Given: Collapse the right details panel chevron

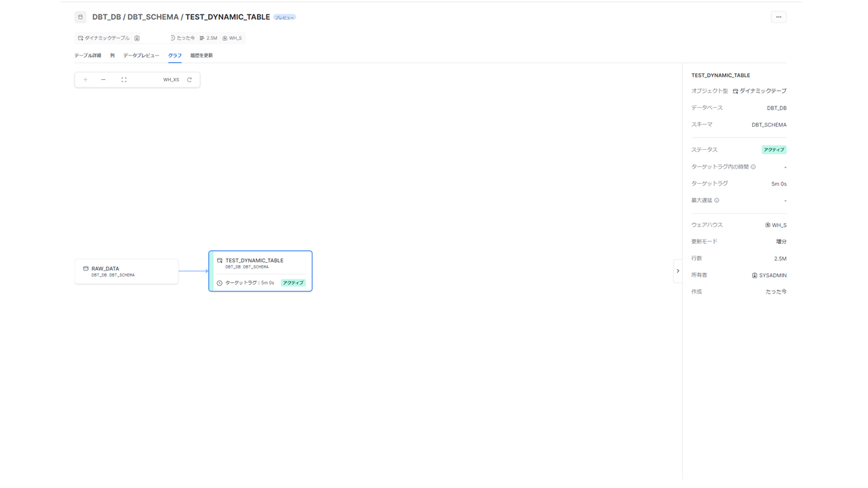Looking at the screenshot, I should pyautogui.click(x=677, y=271).
